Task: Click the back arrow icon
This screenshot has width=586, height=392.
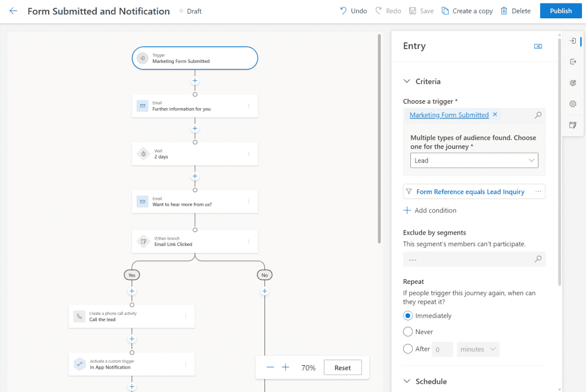Action: (14, 11)
